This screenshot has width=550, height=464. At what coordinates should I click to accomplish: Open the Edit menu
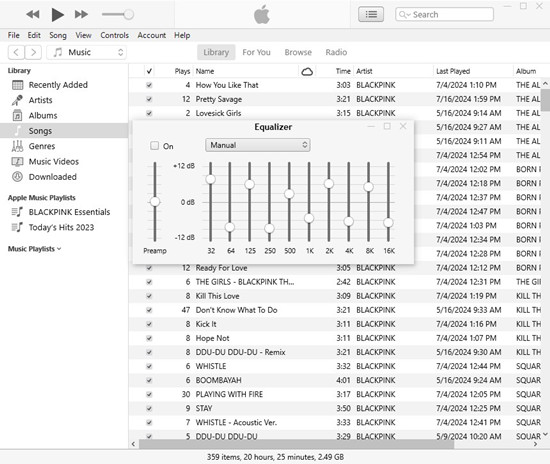[34, 35]
